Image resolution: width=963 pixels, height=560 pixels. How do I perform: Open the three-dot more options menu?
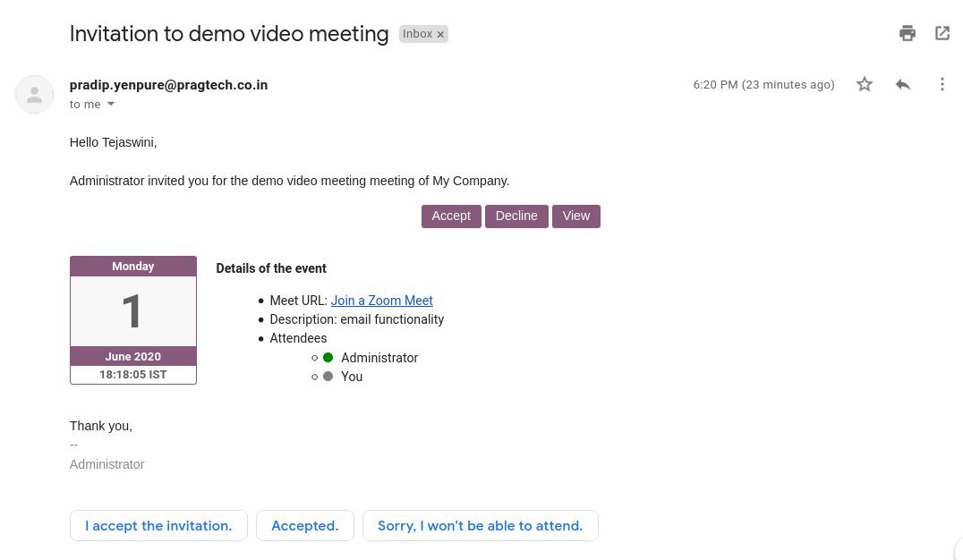[942, 84]
